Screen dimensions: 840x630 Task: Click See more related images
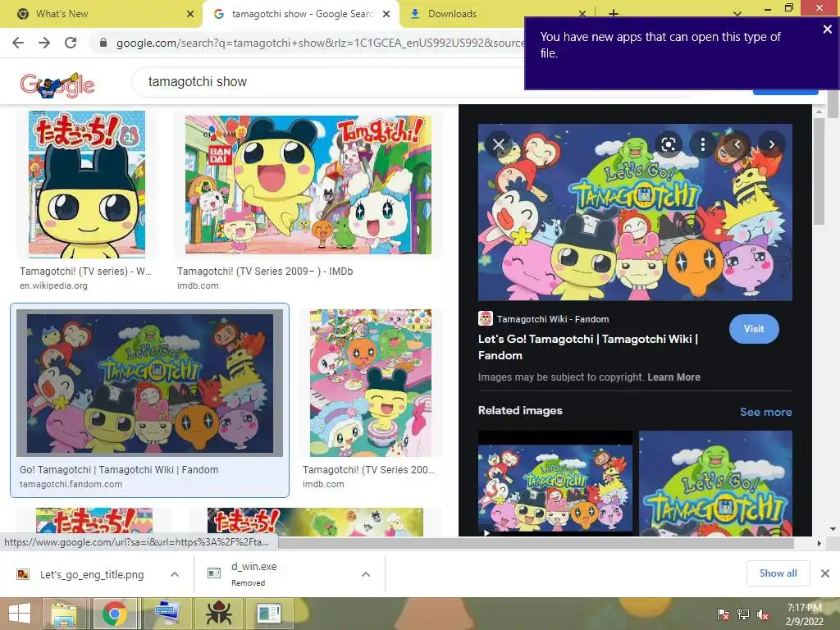coord(765,412)
